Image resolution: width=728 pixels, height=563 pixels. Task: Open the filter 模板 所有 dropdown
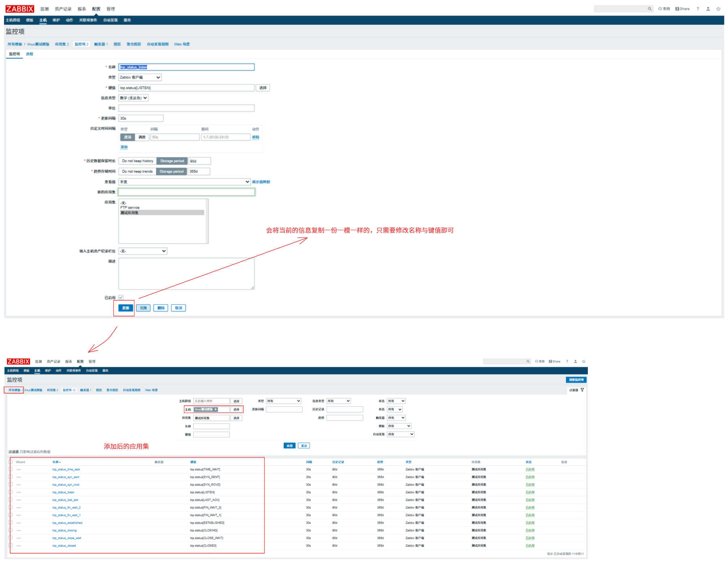399,426
